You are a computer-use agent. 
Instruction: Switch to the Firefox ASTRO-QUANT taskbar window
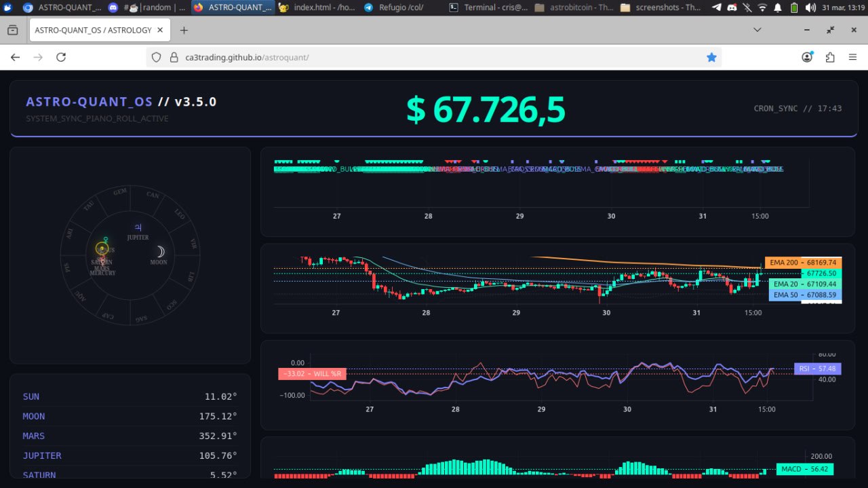tap(233, 7)
